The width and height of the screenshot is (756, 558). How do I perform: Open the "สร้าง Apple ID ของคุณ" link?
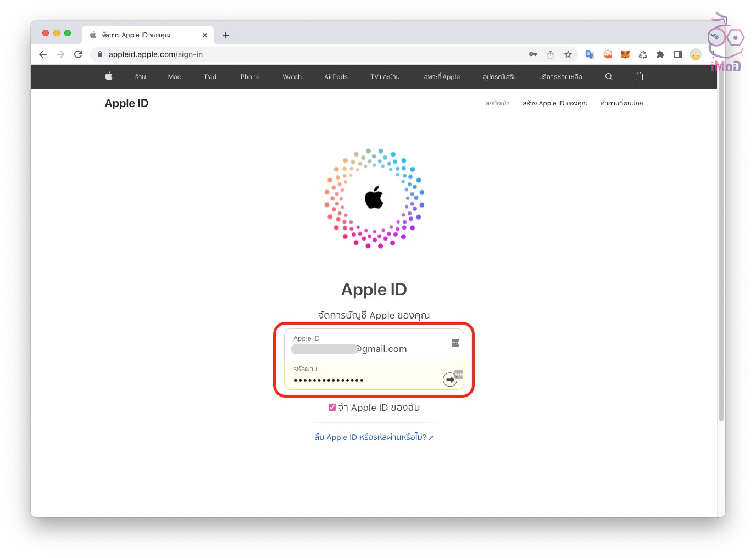[555, 103]
